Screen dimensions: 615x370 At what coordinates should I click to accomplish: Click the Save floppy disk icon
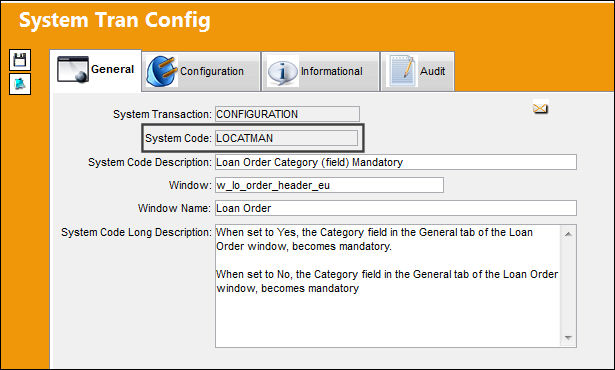[20, 60]
